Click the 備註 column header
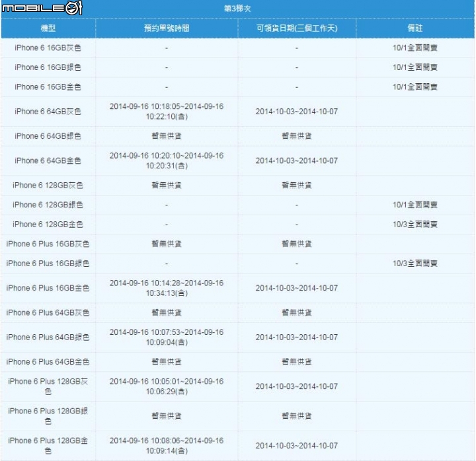 tap(415, 28)
